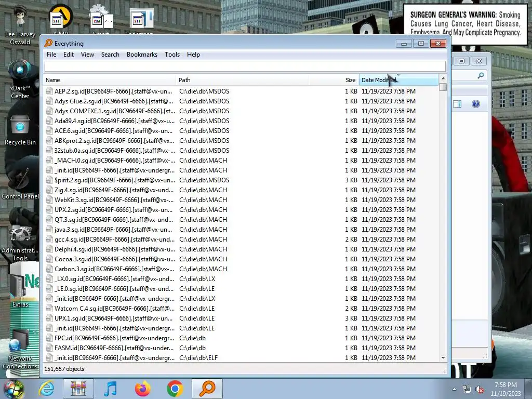Viewport: 532px width, 399px height.
Task: Open the File menu in Everything
Action: [51, 54]
